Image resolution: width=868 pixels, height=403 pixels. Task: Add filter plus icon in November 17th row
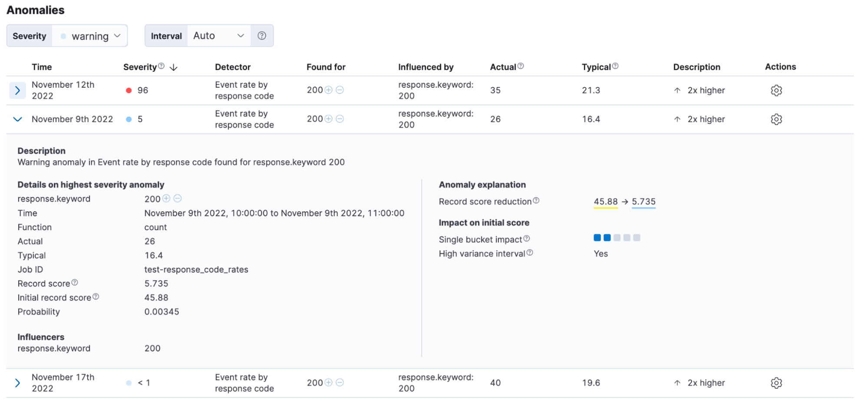[329, 383]
